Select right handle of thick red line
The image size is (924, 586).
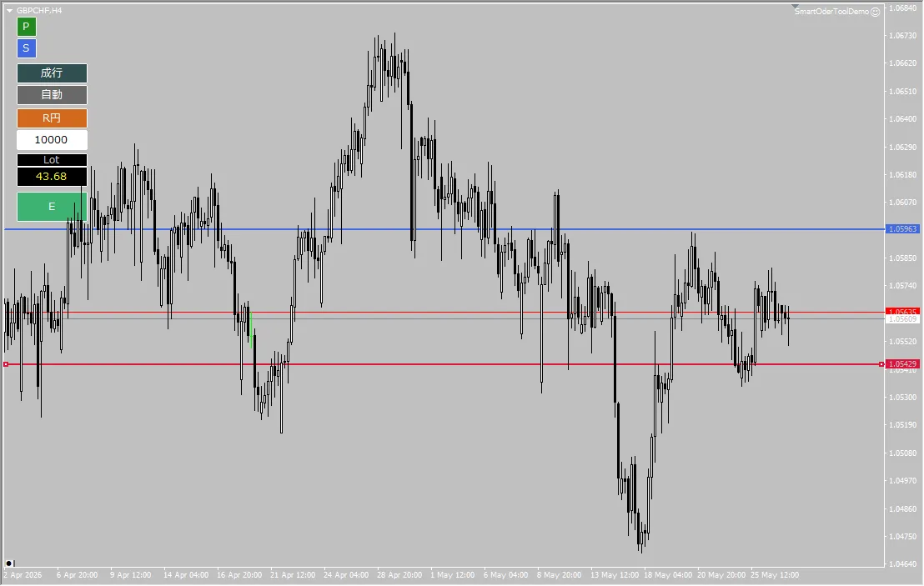(x=881, y=364)
